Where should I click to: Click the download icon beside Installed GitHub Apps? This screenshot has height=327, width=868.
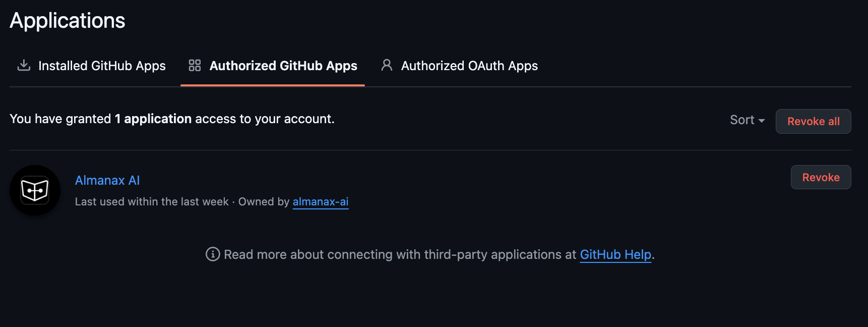(24, 65)
